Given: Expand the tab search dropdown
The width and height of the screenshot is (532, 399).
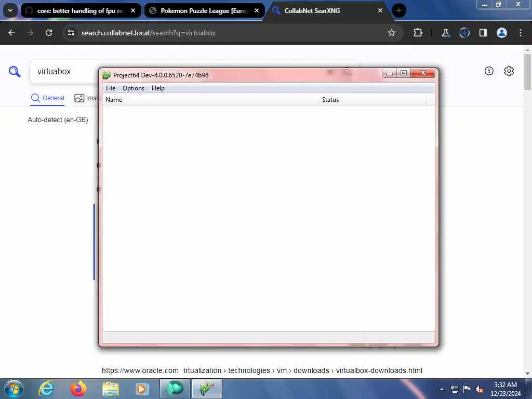Looking at the screenshot, I should tap(10, 10).
